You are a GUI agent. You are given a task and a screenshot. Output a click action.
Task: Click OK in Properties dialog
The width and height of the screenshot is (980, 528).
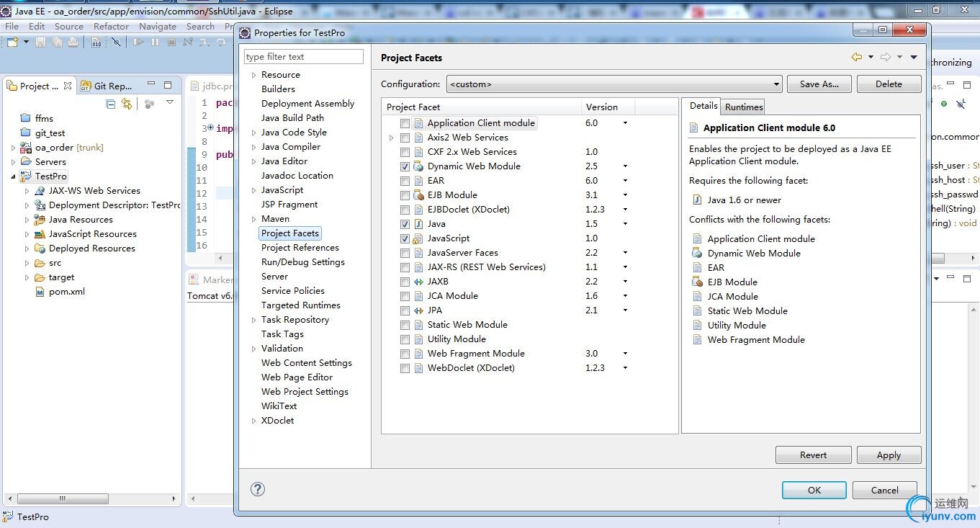pos(814,490)
